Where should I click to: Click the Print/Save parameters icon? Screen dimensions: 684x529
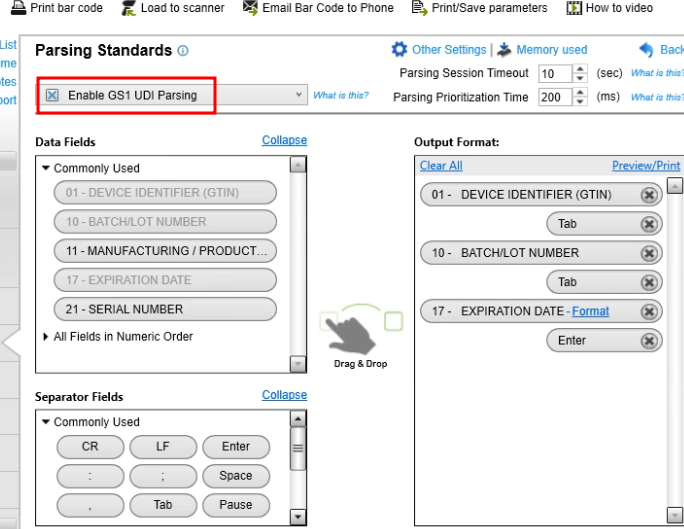(x=418, y=7)
